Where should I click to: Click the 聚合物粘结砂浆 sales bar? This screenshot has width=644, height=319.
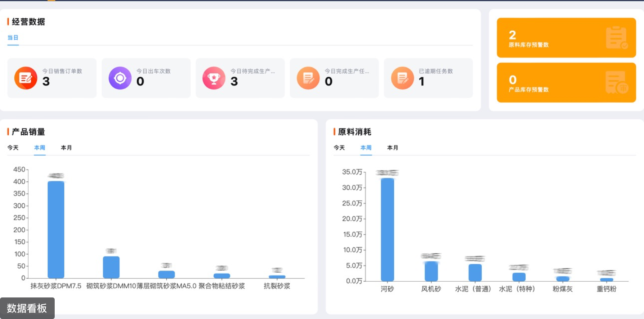(x=222, y=276)
